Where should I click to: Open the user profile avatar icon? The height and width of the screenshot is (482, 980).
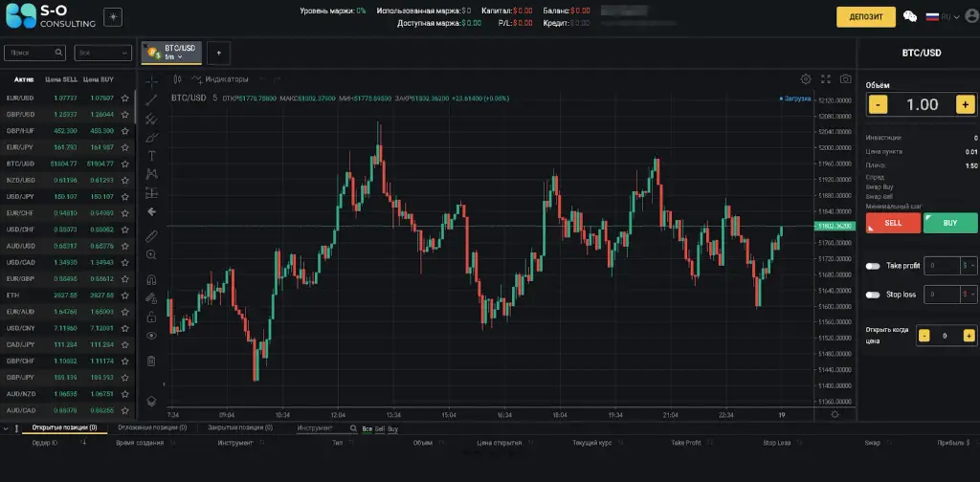coord(972,17)
